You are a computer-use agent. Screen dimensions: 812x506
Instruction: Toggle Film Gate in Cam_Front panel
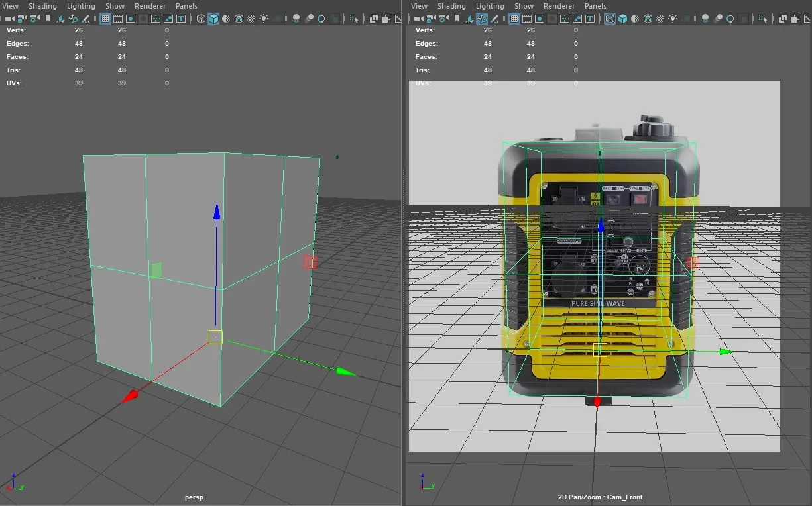(526, 19)
